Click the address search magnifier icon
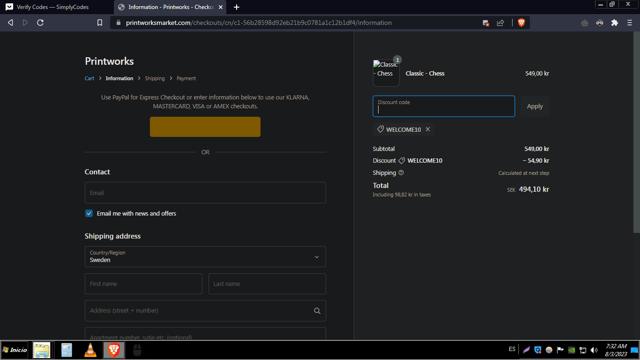The height and width of the screenshot is (360, 640). click(317, 311)
